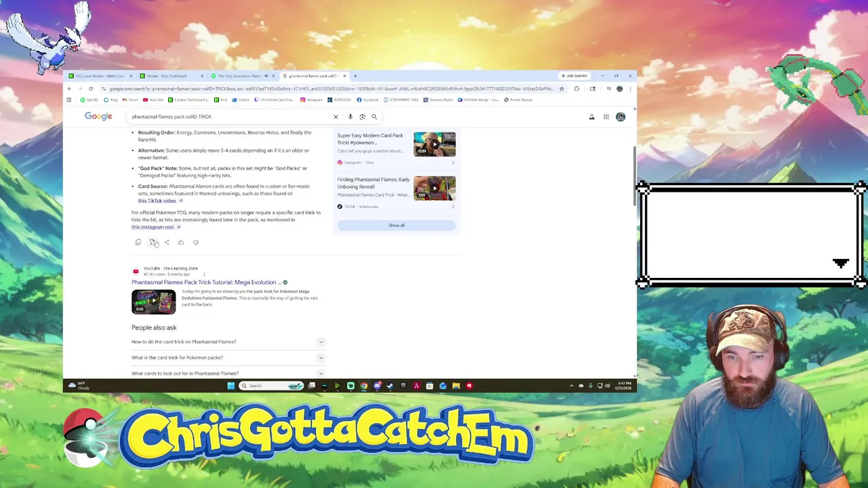Start a voice search with the microphone
Viewport: 868px width, 488px height.
coord(350,117)
